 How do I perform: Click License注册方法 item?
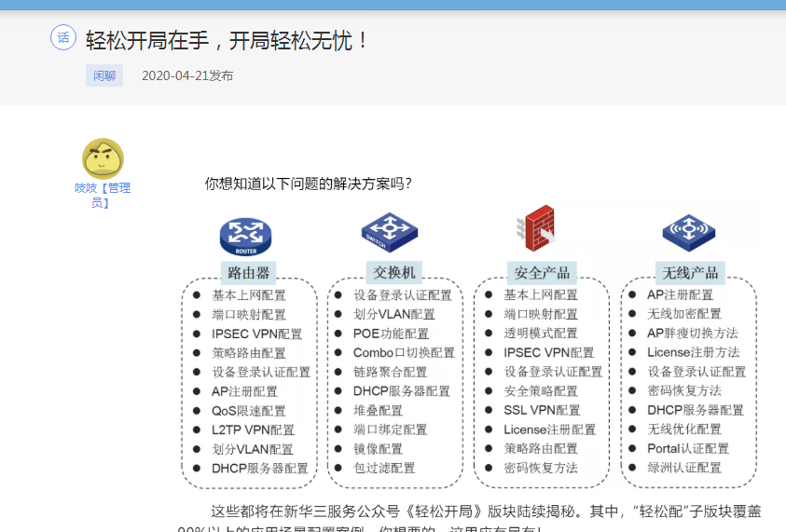coord(694,352)
